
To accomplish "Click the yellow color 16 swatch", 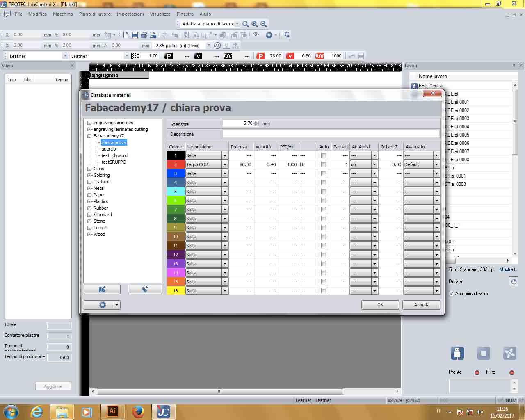I will [x=176, y=291].
